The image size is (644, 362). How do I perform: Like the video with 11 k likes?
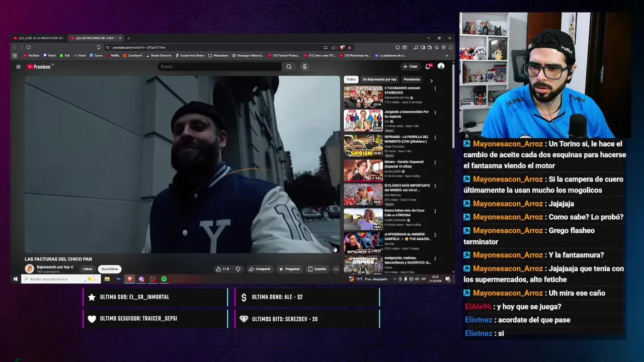(x=222, y=269)
